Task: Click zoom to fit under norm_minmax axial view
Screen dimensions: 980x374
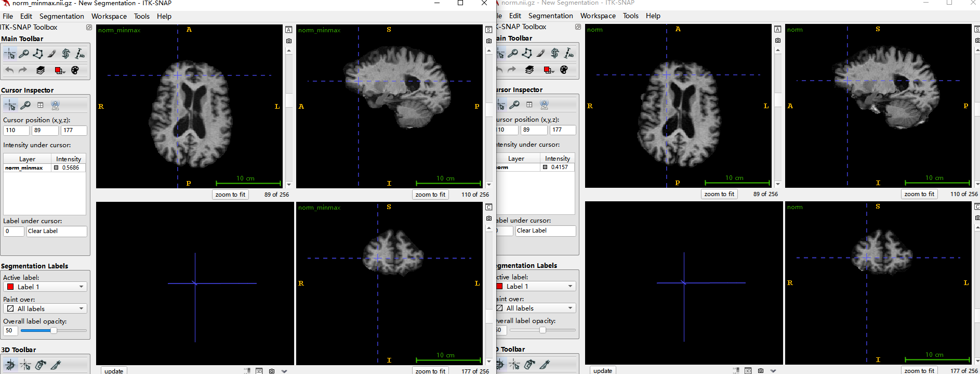Action: (230, 195)
